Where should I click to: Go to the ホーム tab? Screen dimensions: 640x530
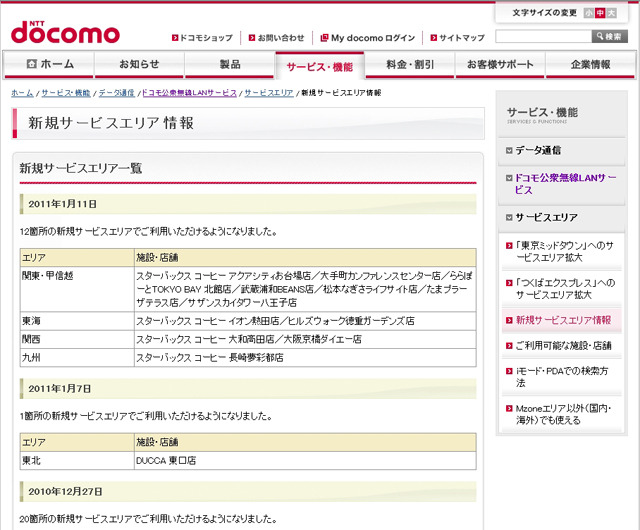[49, 64]
